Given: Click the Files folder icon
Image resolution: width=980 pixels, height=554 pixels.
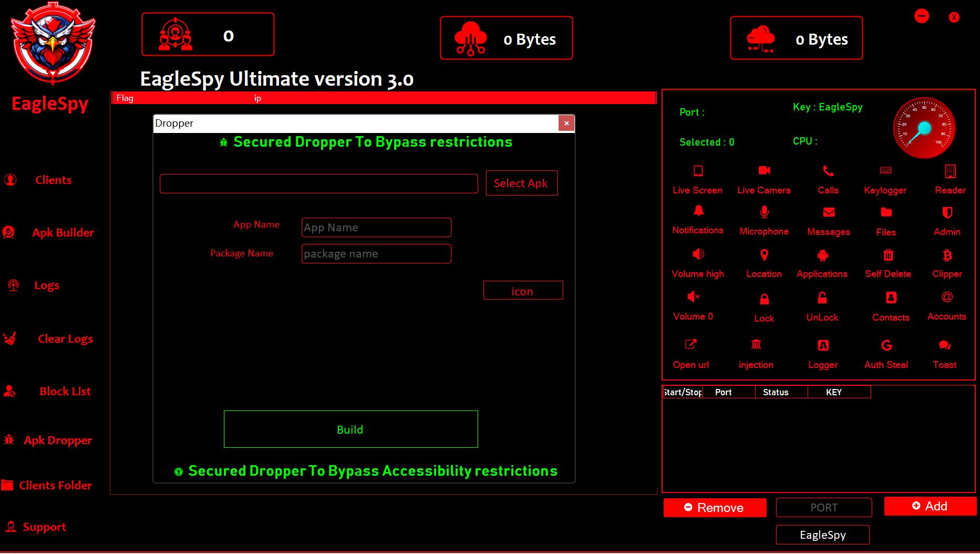Looking at the screenshot, I should point(886,212).
